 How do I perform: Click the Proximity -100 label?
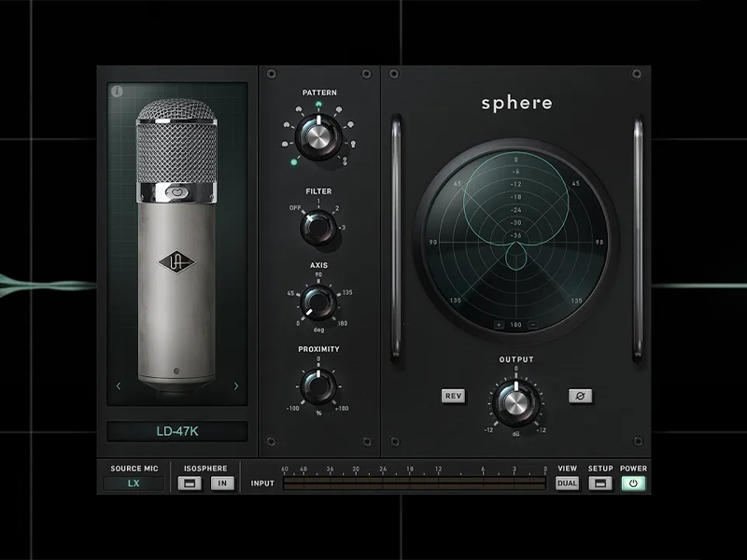(292, 409)
